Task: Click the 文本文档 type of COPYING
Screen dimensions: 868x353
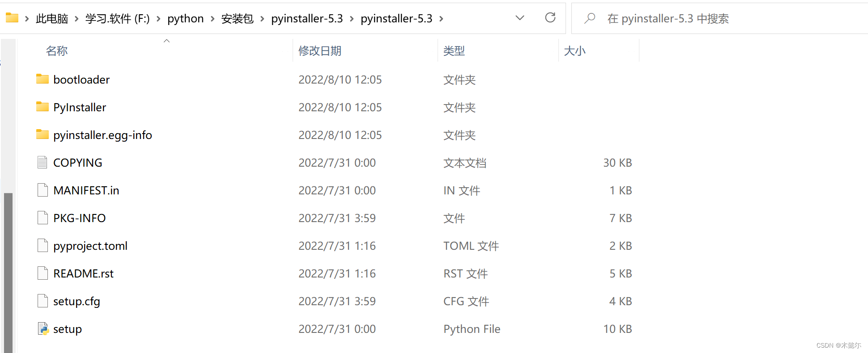Action: pyautogui.click(x=465, y=162)
